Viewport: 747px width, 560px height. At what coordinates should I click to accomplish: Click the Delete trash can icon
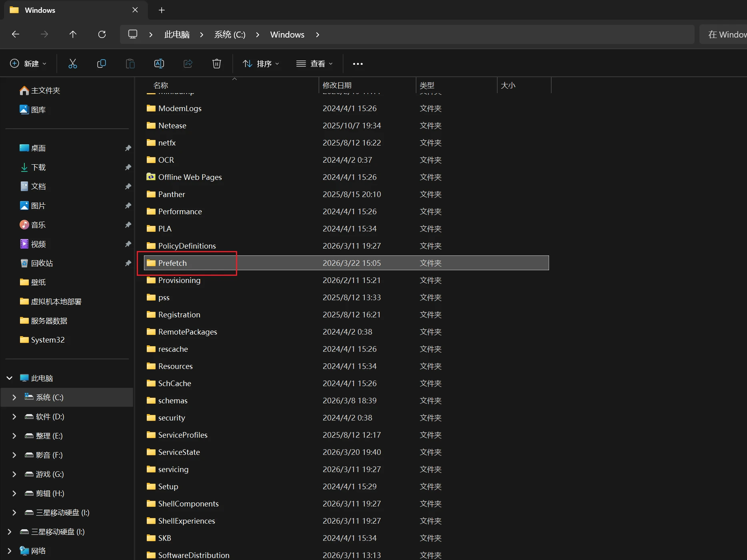[x=216, y=64]
